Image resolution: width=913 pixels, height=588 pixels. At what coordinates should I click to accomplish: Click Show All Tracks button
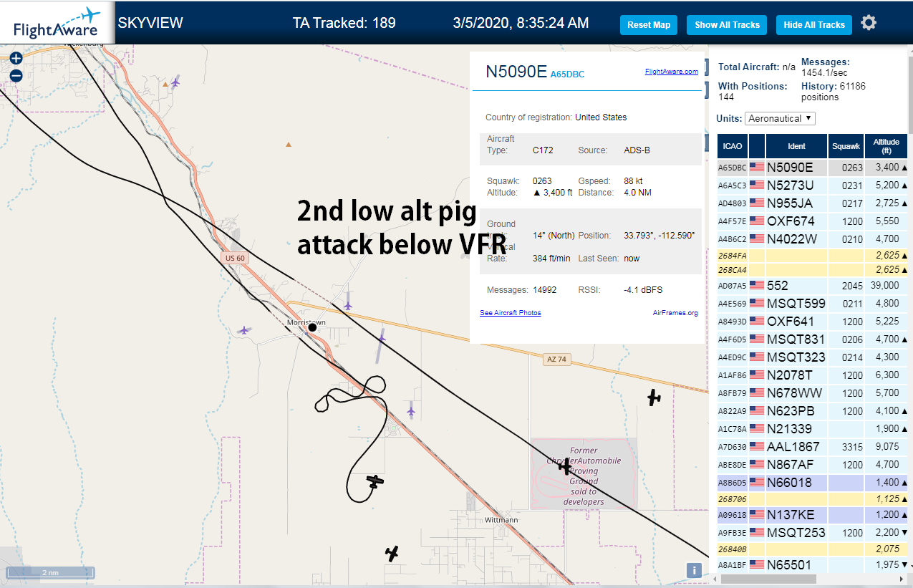[727, 25]
